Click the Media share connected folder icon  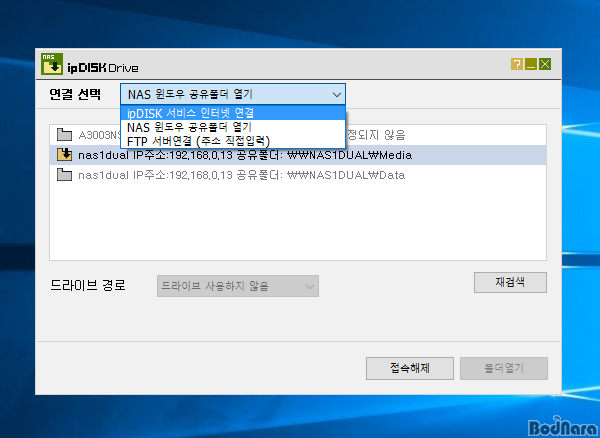[64, 155]
